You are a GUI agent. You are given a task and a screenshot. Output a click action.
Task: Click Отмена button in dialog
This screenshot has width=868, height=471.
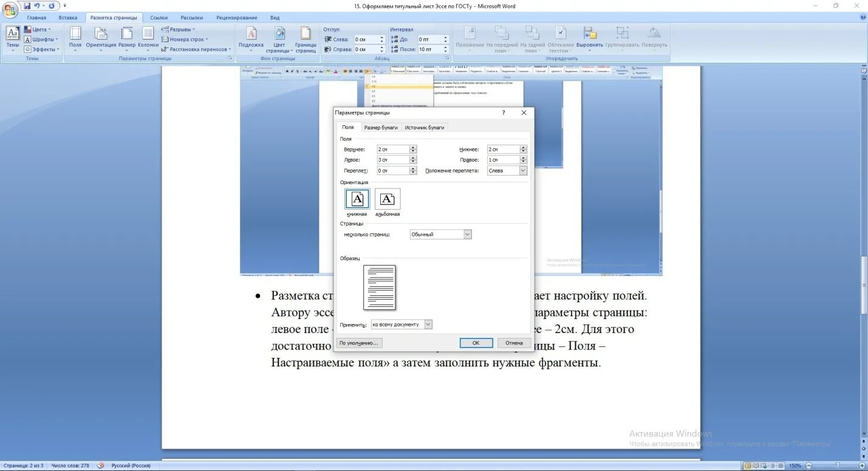coord(514,343)
